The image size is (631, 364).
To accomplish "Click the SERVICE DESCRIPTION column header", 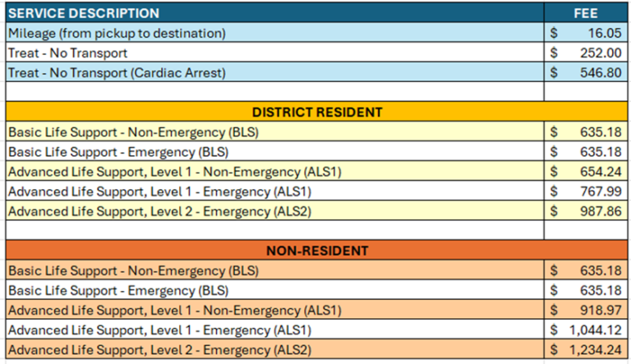I will tap(84, 13).
